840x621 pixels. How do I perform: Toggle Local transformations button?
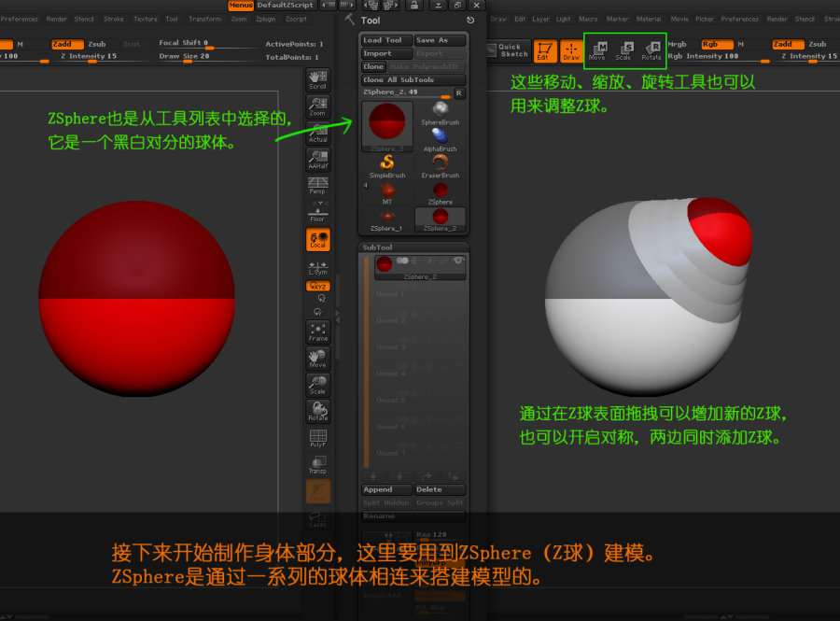pyautogui.click(x=317, y=239)
